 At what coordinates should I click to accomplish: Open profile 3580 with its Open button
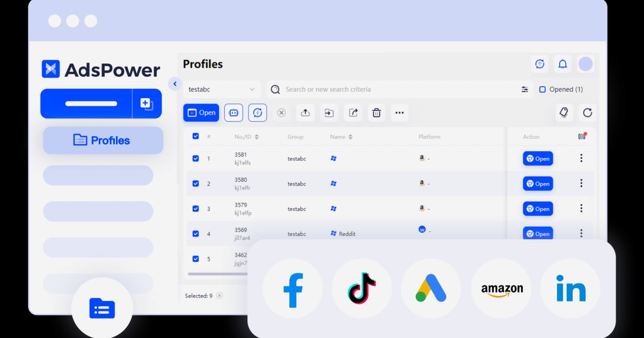pos(538,183)
